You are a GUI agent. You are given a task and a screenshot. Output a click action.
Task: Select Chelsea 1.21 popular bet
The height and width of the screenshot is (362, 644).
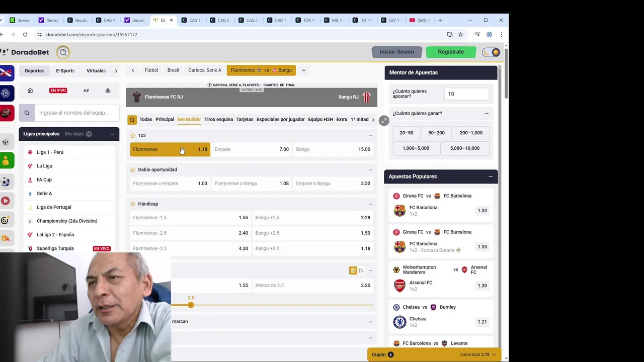click(x=482, y=322)
